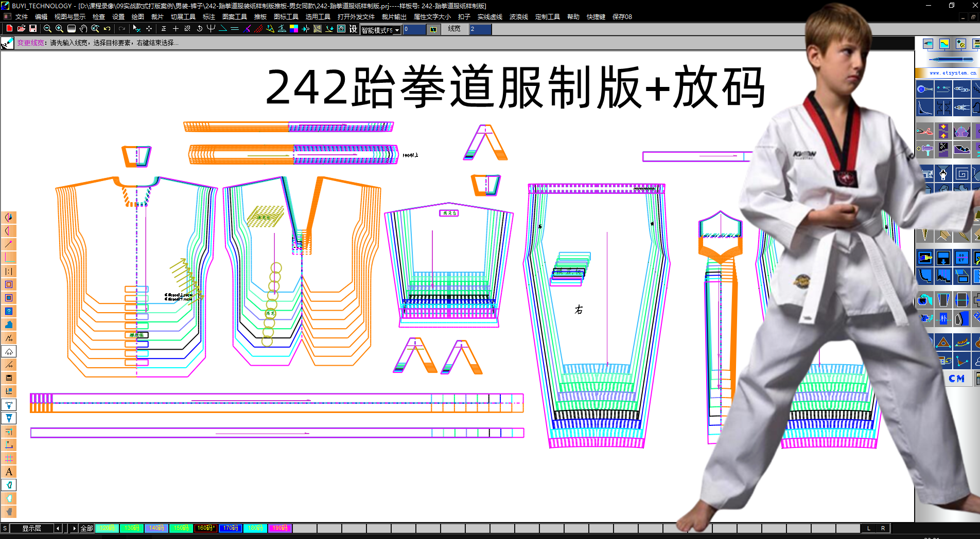The height and width of the screenshot is (539, 980).
Task: Open the 图案工具 menu
Action: 235,16
